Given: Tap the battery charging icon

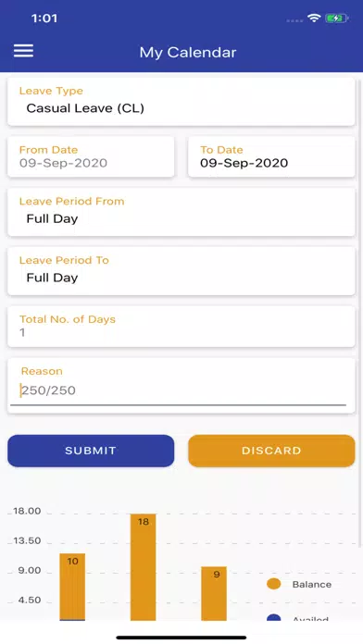Looking at the screenshot, I should pyautogui.click(x=337, y=19).
